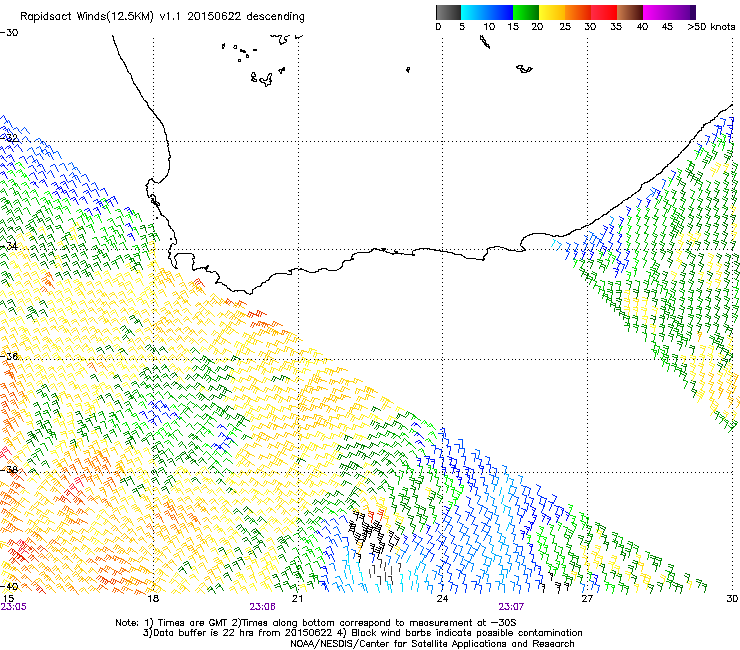Screen dimensions: 740x650
Task: Click the '-40' latitude label
Action: (x=9, y=586)
